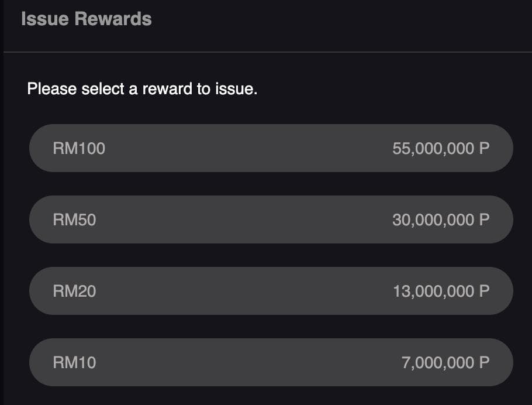532x405 pixels.
Task: Click the RM100 label text
Action: [x=79, y=148]
